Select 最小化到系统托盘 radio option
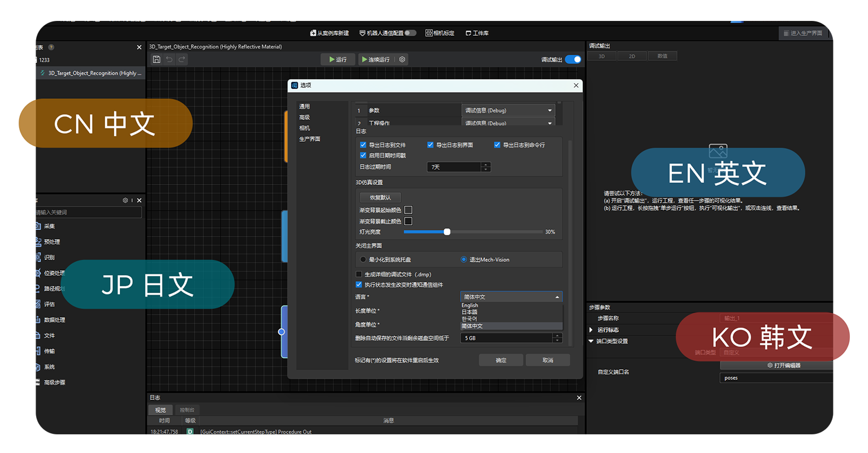Image resolution: width=868 pixels, height=453 pixels. [363, 260]
